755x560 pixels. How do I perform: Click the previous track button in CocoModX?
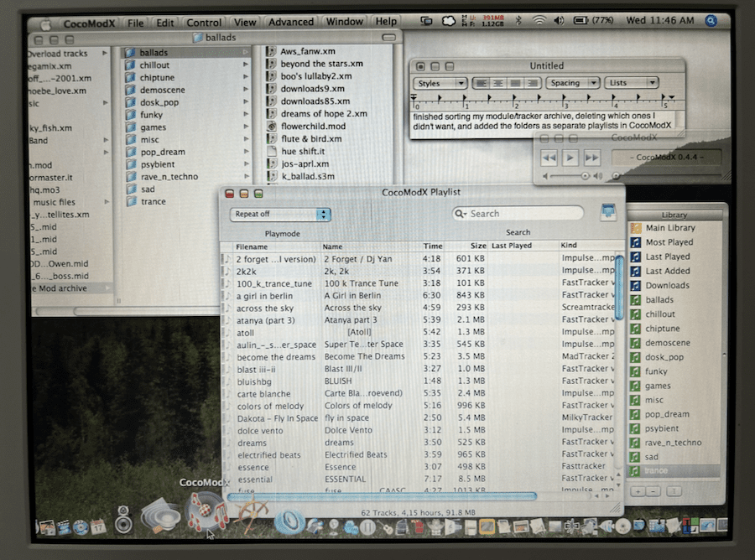click(x=549, y=158)
